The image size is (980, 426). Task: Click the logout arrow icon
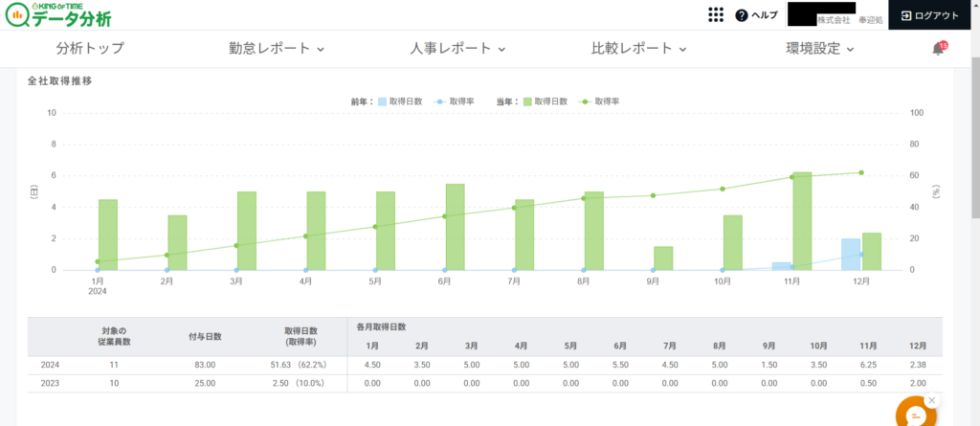click(x=905, y=15)
